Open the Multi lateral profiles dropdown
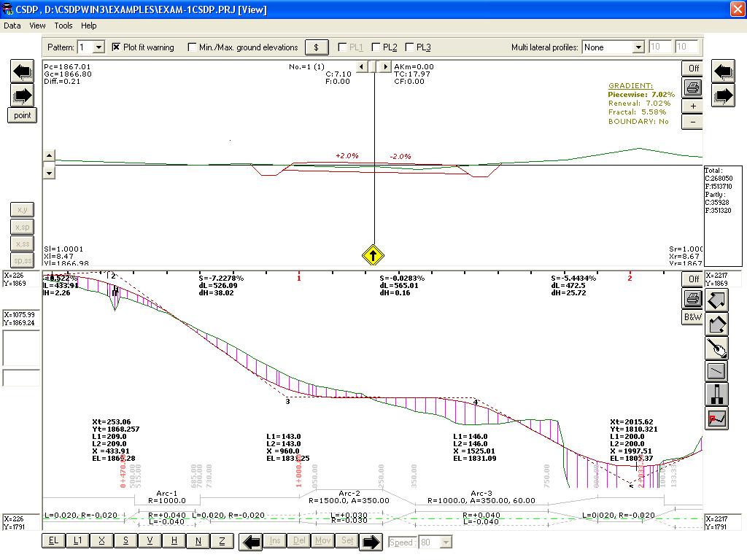Image resolution: width=747 pixels, height=560 pixels. pos(638,47)
